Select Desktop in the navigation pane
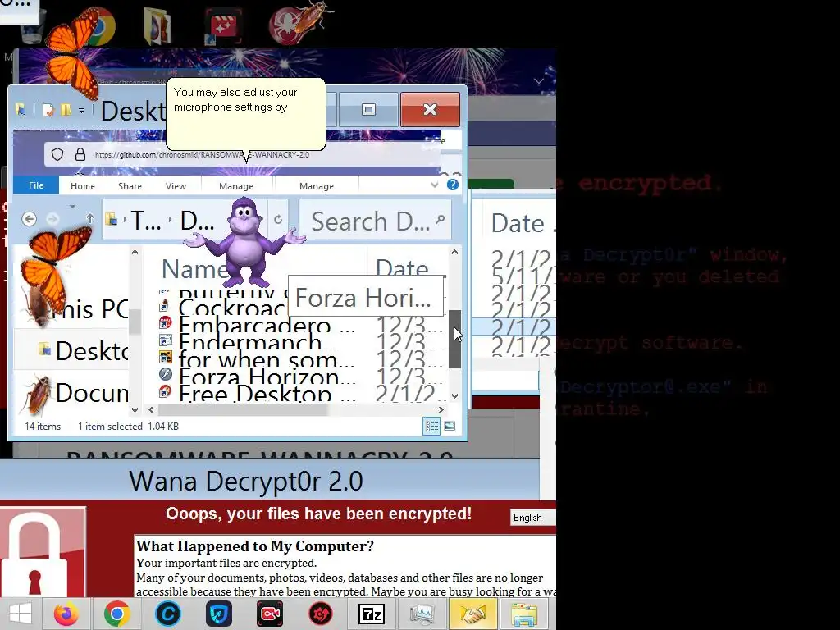Screen dimensions: 840x630 pos(83,351)
